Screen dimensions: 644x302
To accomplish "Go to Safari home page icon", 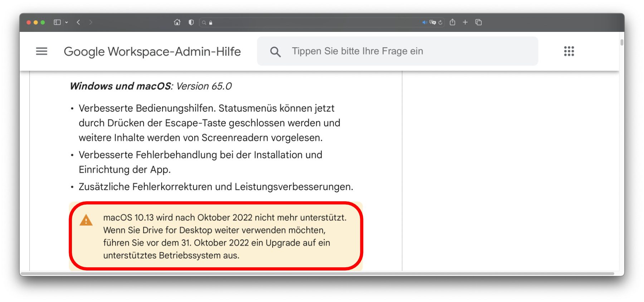I will point(177,22).
